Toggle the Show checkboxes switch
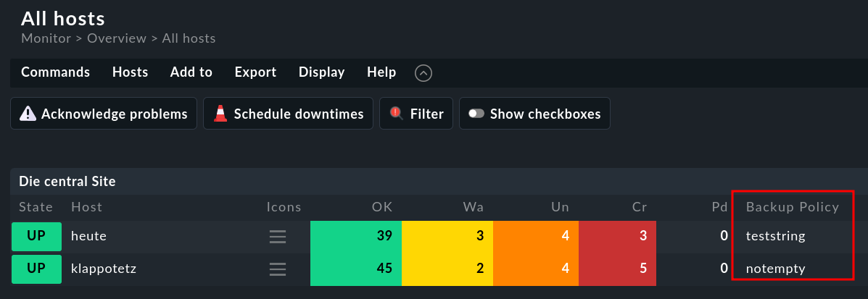The image size is (868, 299). coord(476,114)
